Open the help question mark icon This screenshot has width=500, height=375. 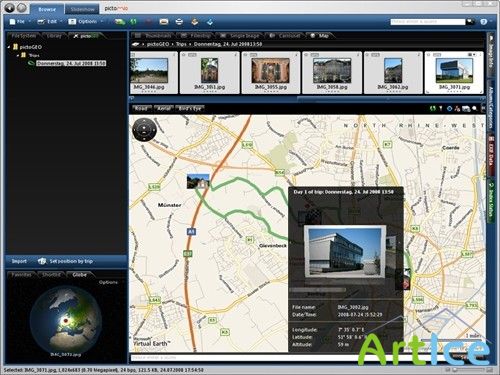[x=483, y=22]
